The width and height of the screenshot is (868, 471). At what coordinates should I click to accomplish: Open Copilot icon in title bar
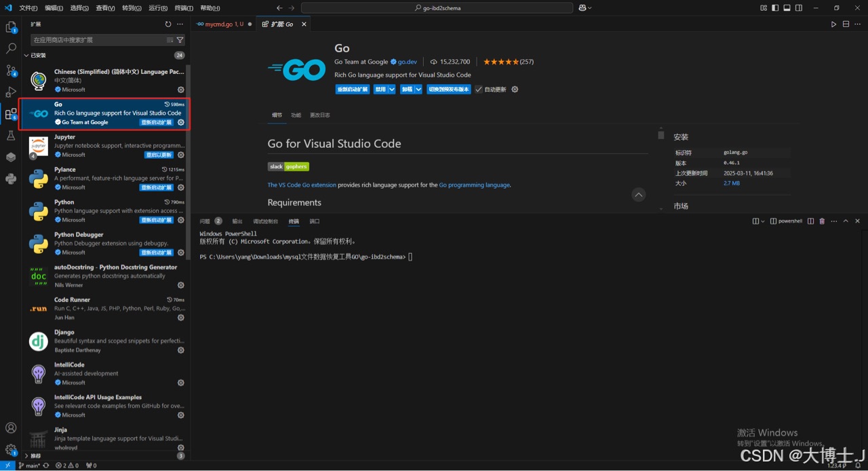point(582,7)
